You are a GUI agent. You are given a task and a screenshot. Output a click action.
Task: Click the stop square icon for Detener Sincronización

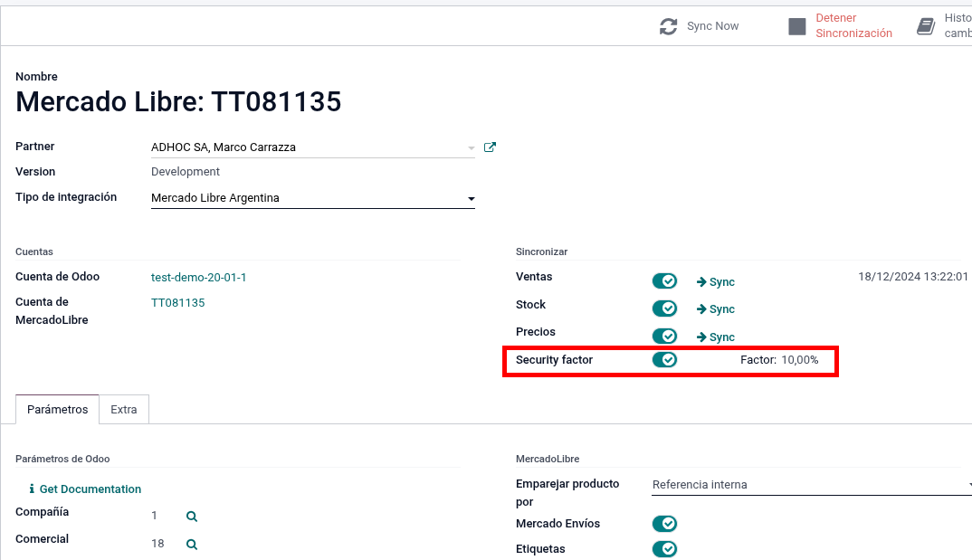(x=796, y=26)
